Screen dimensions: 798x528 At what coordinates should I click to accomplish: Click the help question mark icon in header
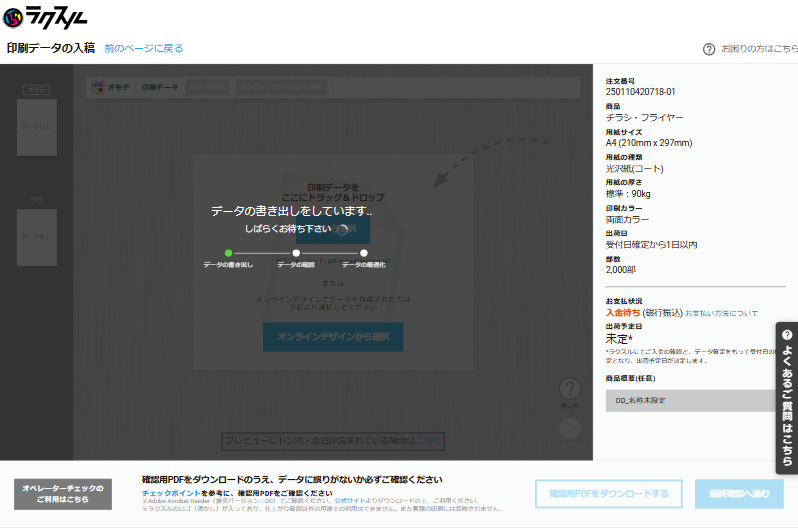click(x=709, y=48)
